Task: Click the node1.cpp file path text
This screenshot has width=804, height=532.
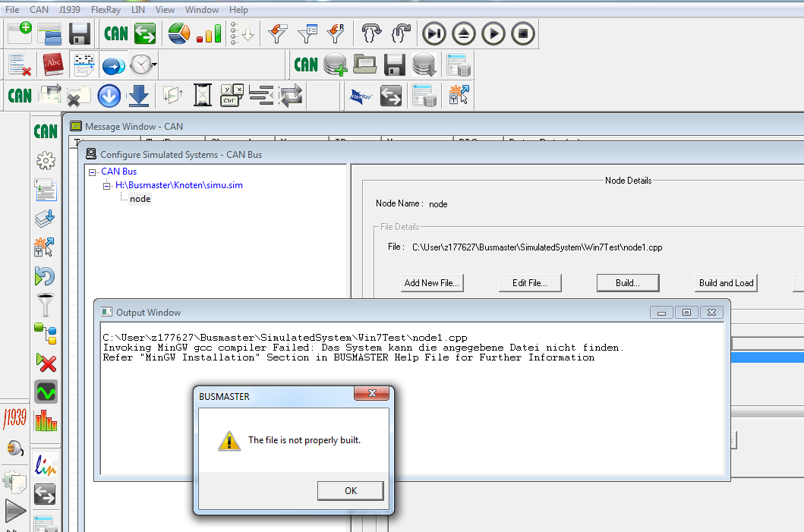Action: click(537, 247)
